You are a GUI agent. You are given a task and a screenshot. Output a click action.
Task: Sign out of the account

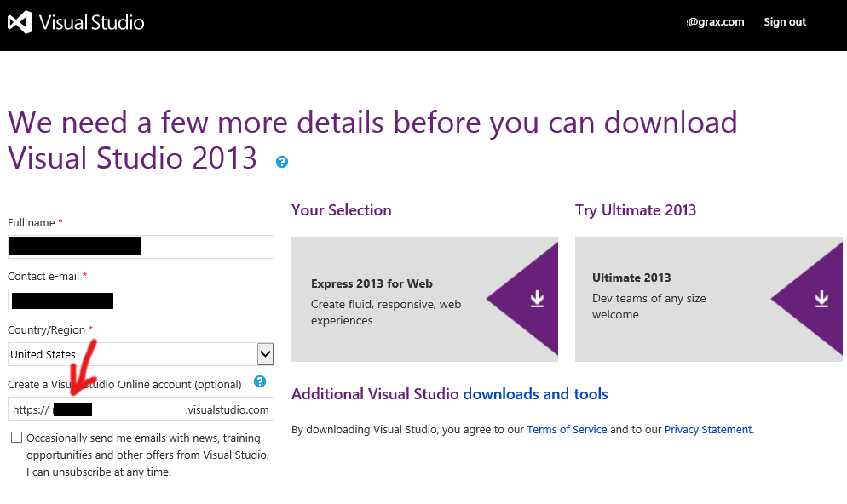coord(784,21)
